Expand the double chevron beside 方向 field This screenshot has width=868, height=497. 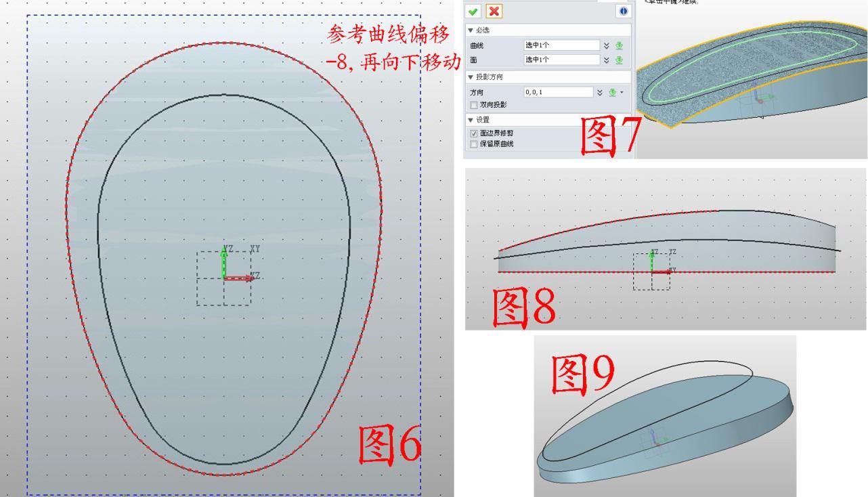coord(600,93)
